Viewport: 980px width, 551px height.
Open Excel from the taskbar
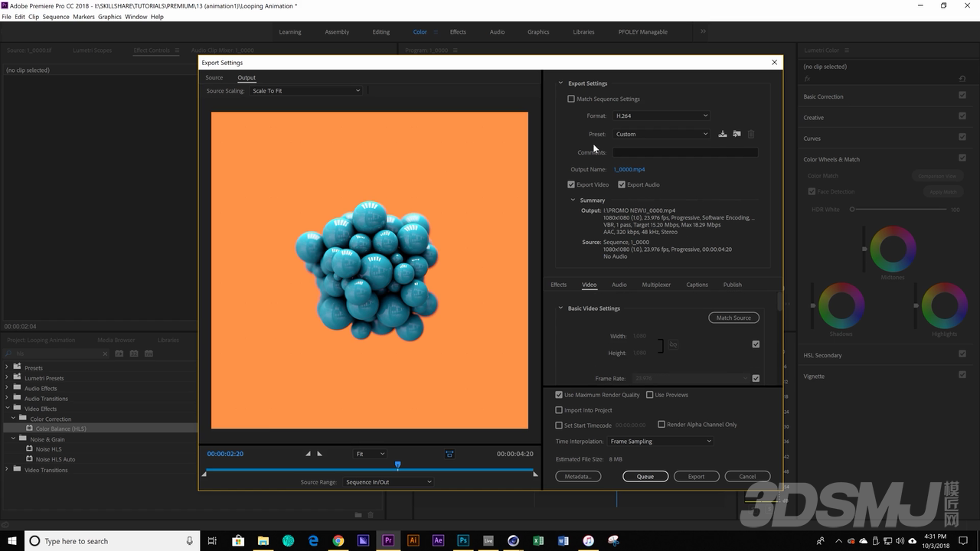click(x=538, y=540)
